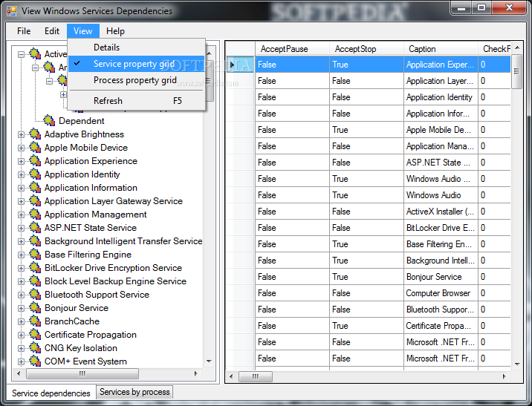Image resolution: width=532 pixels, height=406 pixels.
Task: Open the Help menu
Action: 115,31
